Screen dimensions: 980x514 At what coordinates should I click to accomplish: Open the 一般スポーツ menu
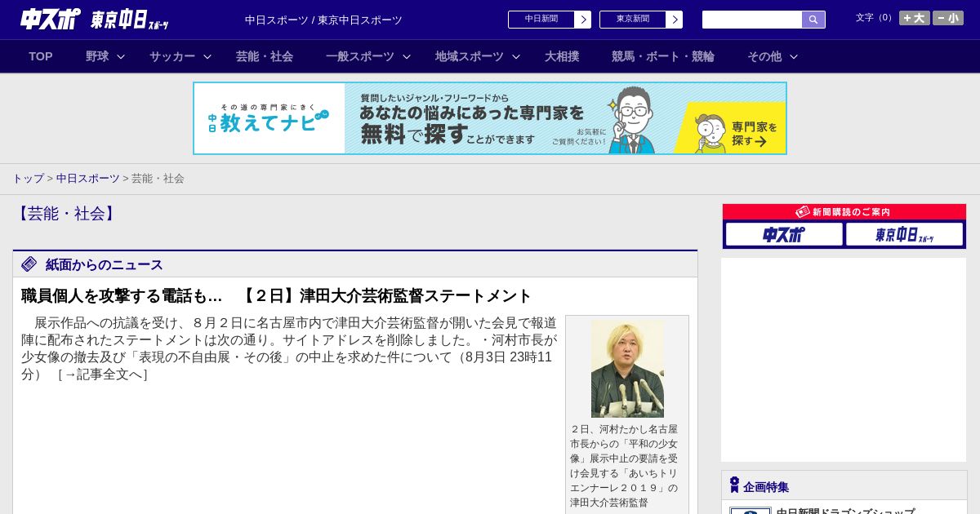(x=360, y=56)
